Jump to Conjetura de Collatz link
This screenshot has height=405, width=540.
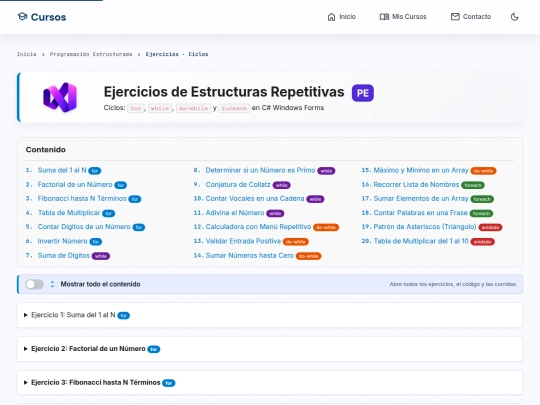coord(238,185)
